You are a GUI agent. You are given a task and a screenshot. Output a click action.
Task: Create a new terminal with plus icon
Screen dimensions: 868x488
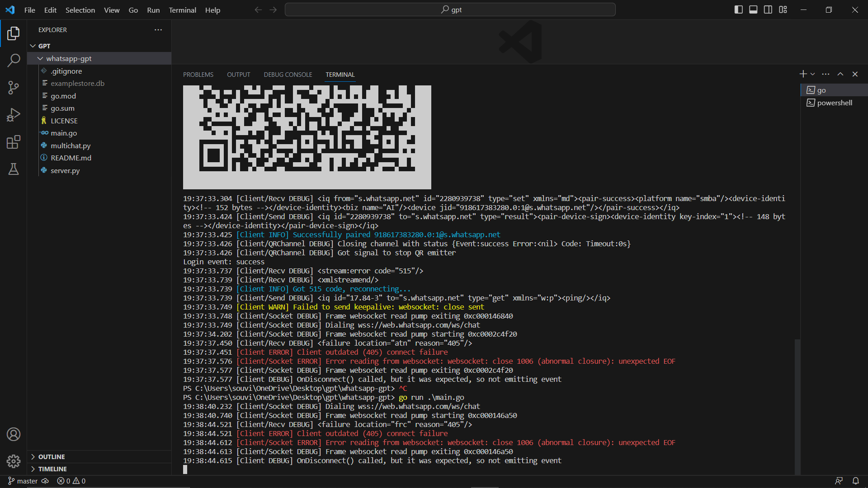[x=803, y=74]
